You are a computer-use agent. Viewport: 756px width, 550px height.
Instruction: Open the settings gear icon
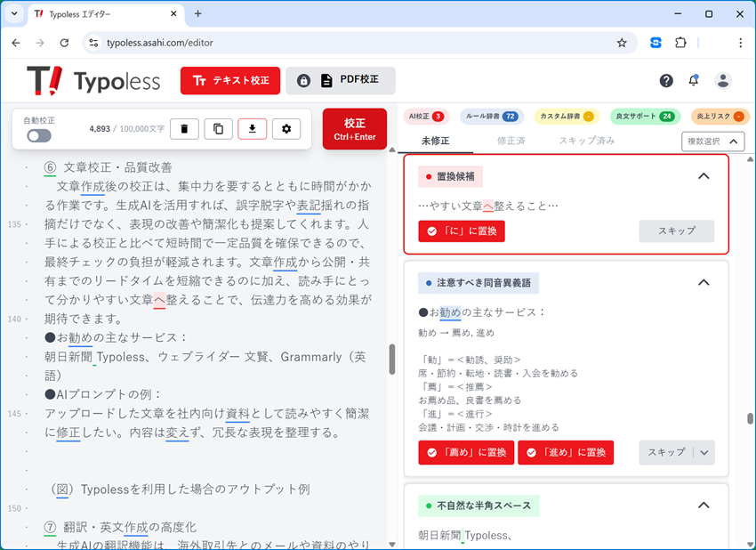286,128
